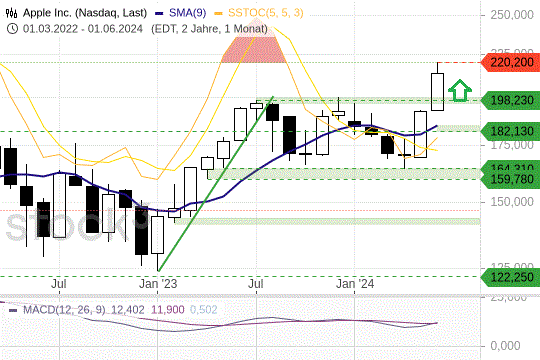Click the clock icon beside date range
The image size is (540, 360).
point(12,29)
